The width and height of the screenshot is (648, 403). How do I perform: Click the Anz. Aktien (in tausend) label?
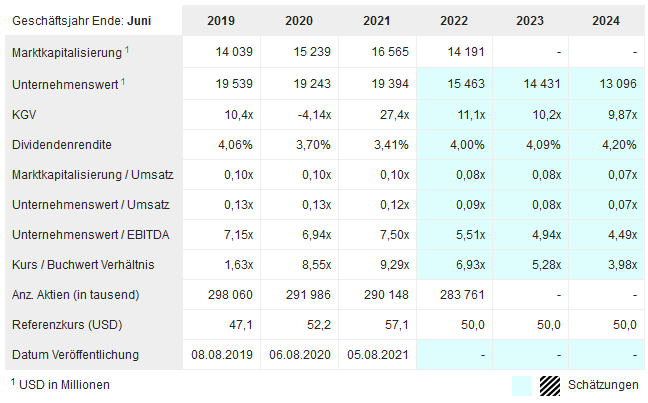click(x=75, y=295)
